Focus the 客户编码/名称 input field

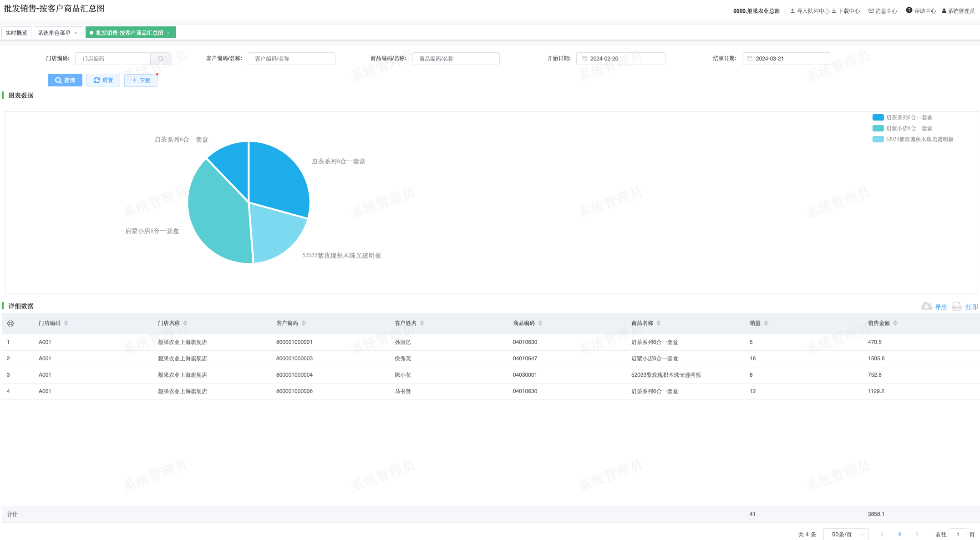tap(291, 59)
